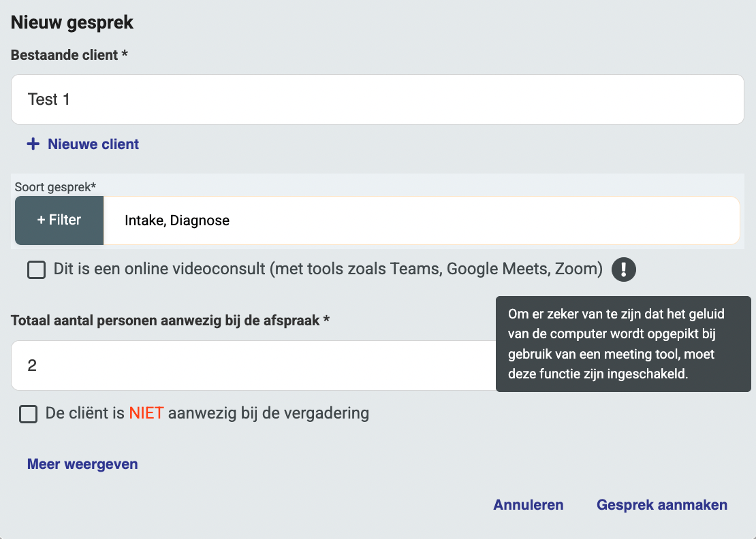Screen dimensions: 756x539
Task: Tick the online videoconsult checkbox
Action: coord(36,270)
